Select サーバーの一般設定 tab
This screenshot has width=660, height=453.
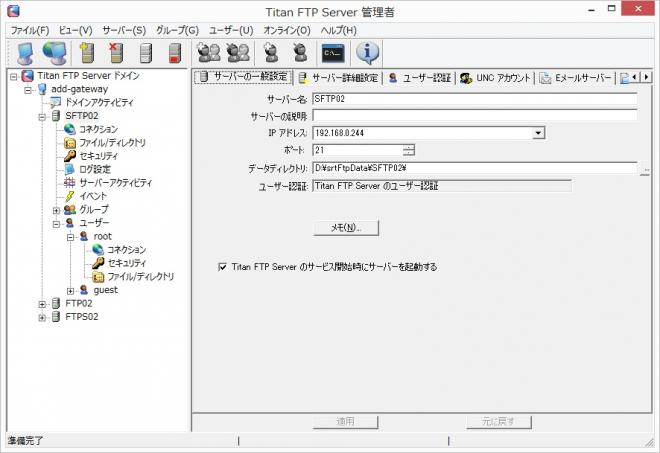click(x=244, y=77)
